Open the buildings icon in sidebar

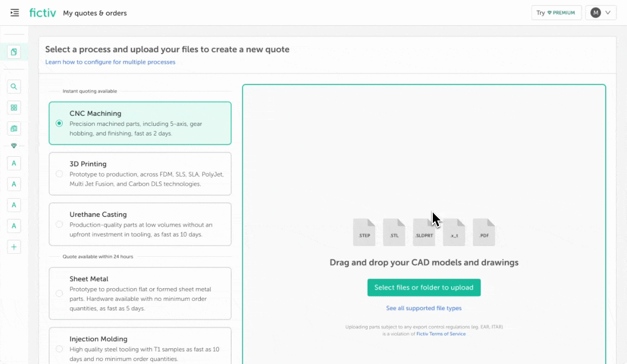click(x=14, y=128)
